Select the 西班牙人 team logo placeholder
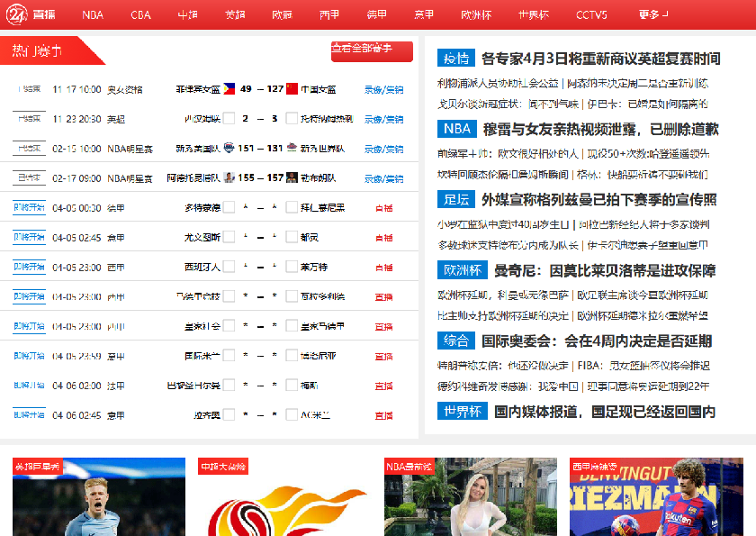The image size is (756, 536). (x=229, y=267)
